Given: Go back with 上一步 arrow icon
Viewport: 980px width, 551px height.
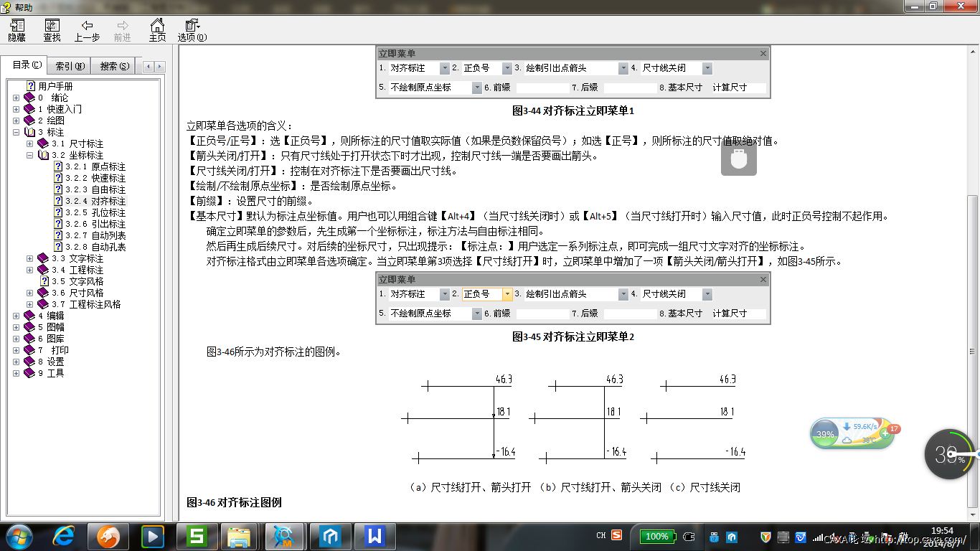Looking at the screenshot, I should click(x=87, y=30).
